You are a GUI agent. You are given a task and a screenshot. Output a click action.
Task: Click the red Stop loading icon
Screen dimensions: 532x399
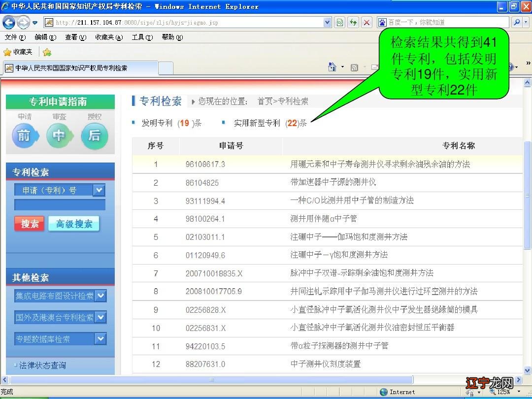pyautogui.click(x=366, y=22)
